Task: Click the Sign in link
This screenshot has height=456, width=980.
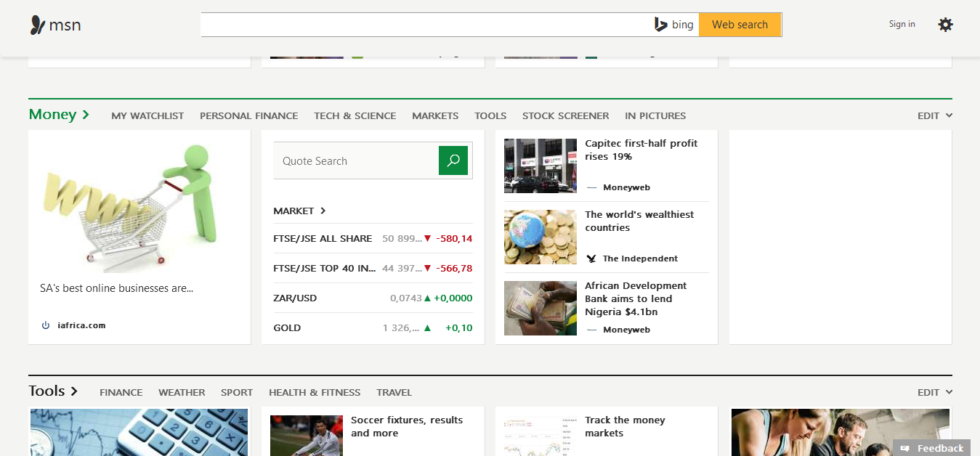Action: click(x=902, y=24)
